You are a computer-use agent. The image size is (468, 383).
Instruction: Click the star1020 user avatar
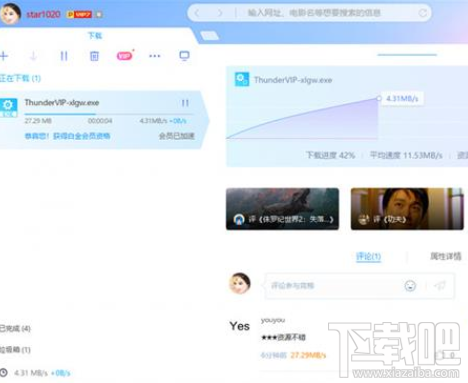tap(10, 13)
